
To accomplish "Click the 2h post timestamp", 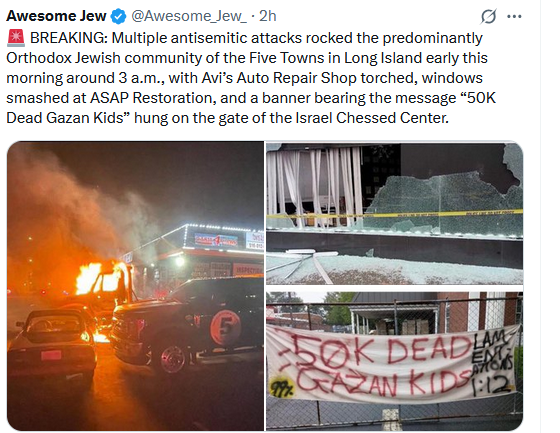I will 268,16.
